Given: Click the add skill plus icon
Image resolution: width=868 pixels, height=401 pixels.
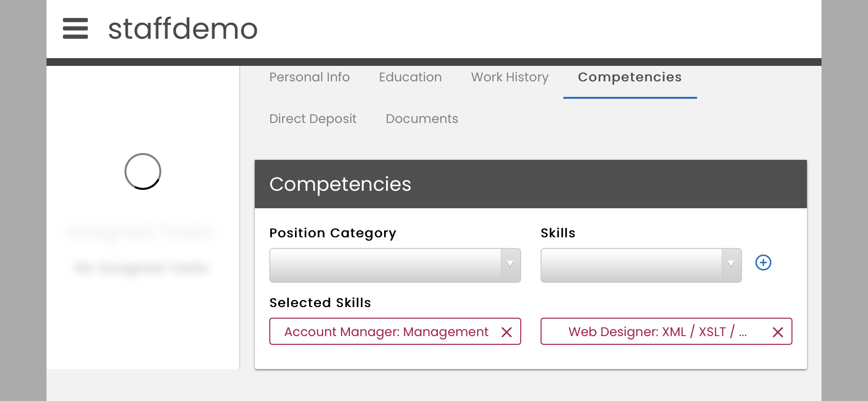Looking at the screenshot, I should pos(763,262).
